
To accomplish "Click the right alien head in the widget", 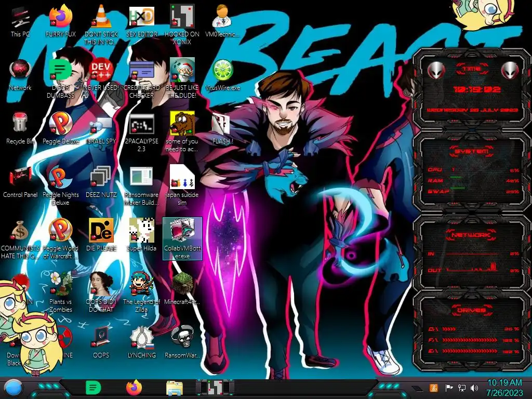I will (x=510, y=70).
